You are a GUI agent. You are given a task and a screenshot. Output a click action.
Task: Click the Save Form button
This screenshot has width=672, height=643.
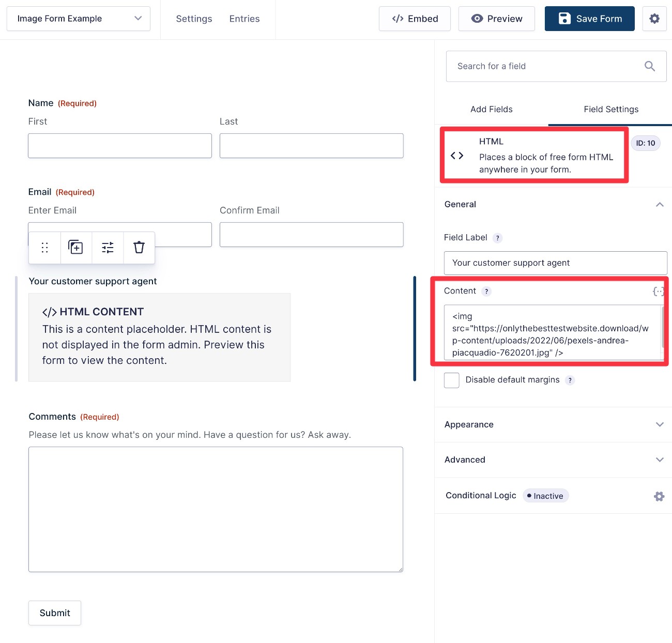tap(589, 19)
